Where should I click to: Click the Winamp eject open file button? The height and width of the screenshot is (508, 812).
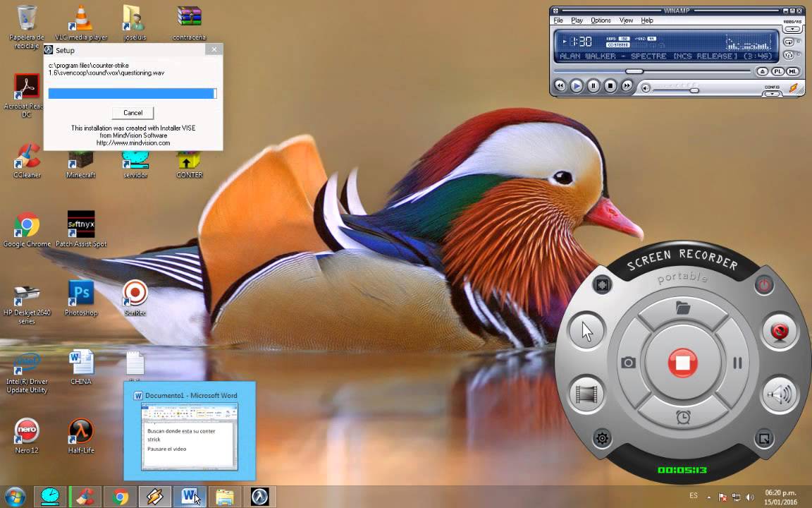[x=762, y=71]
